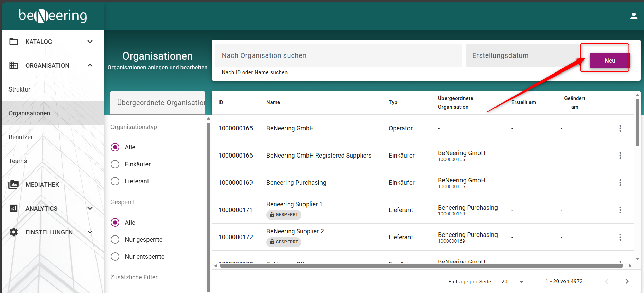644x293 pixels.
Task: Select Einkäufer organisation type radio
Action: tap(115, 164)
